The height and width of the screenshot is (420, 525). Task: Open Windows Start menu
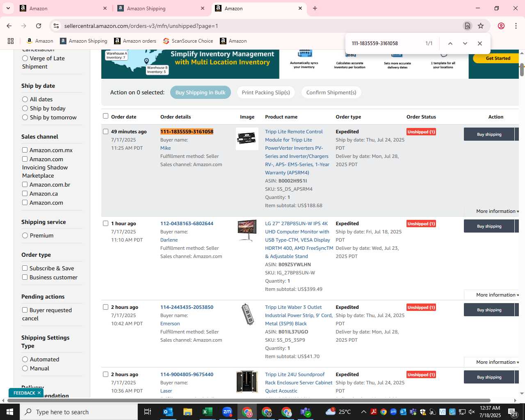coord(10,412)
